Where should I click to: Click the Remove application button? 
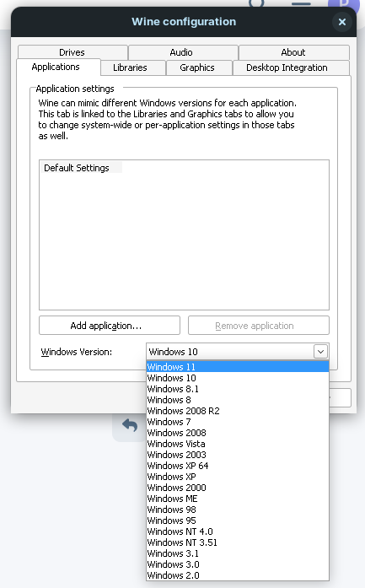(259, 326)
